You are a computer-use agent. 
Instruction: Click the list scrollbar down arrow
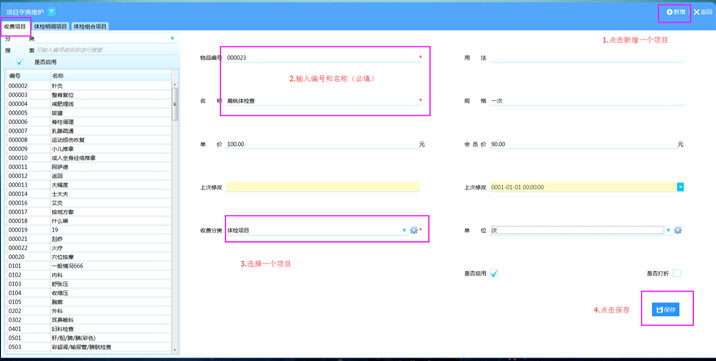[175, 351]
